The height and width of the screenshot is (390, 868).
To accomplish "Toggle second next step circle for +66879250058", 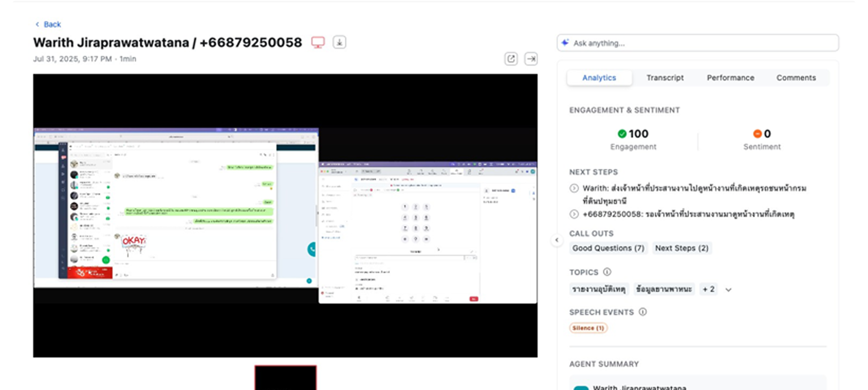I will tap(574, 214).
